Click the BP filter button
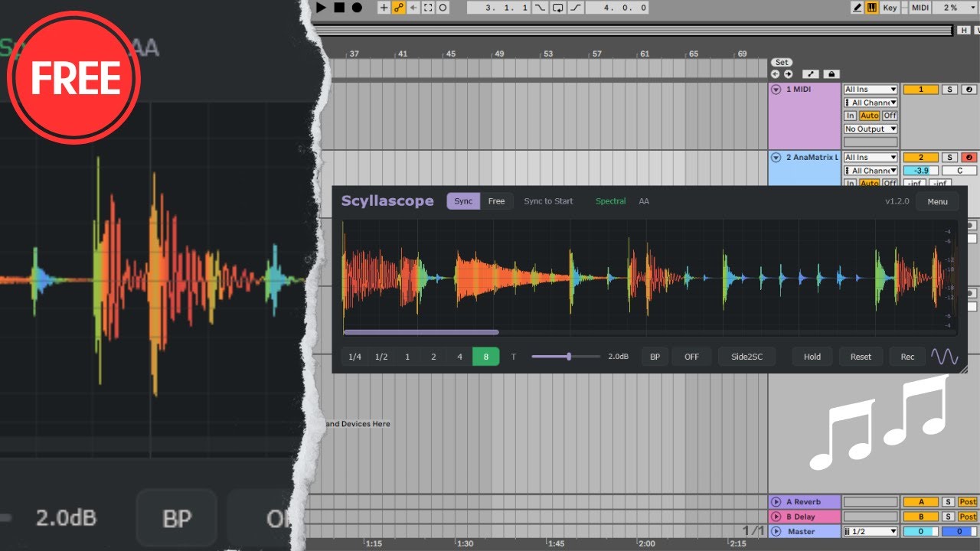The height and width of the screenshot is (551, 980). click(655, 357)
